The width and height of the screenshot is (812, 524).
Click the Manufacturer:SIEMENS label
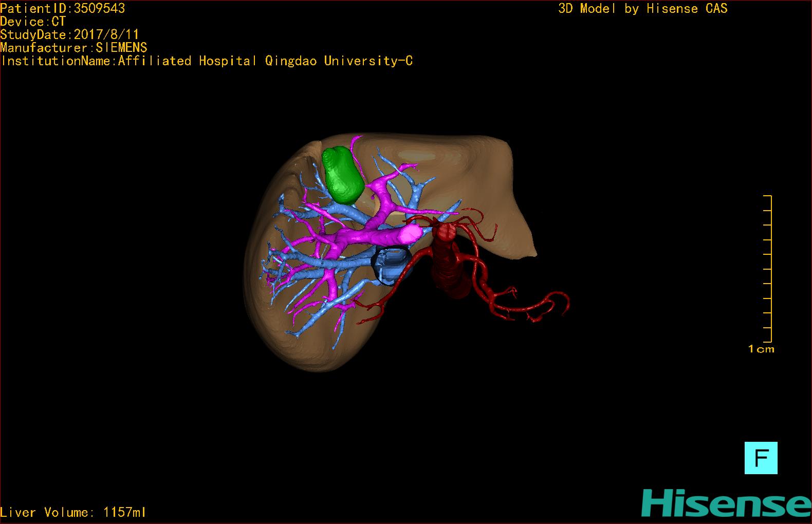pyautogui.click(x=73, y=48)
